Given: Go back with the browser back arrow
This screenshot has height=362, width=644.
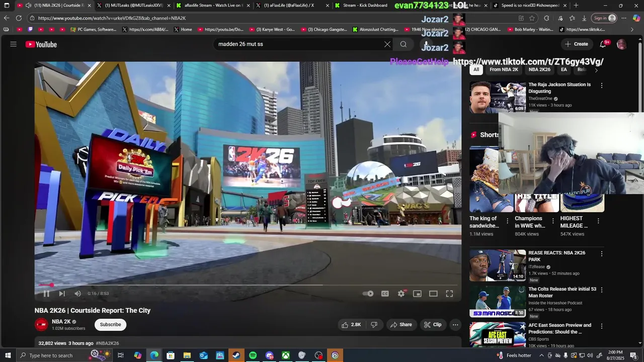Looking at the screenshot, I should [x=7, y=18].
